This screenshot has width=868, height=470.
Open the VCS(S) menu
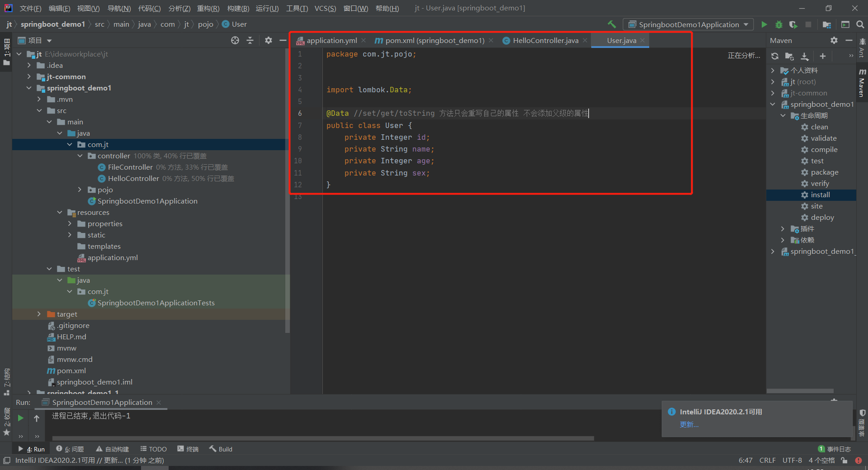coord(325,8)
